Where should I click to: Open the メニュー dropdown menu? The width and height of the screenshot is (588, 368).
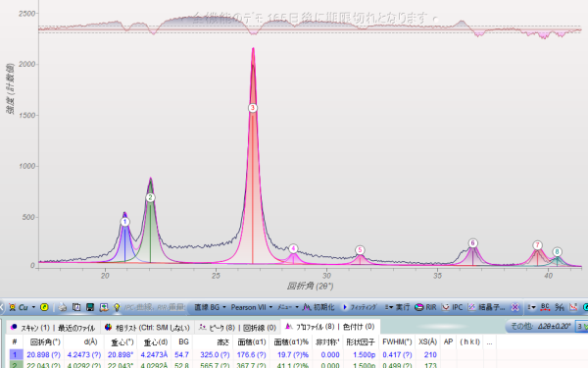287,307
